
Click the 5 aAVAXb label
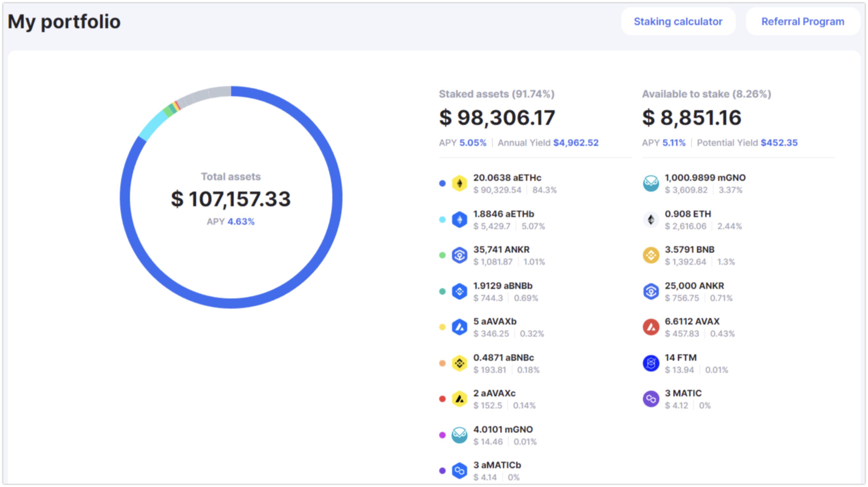[x=495, y=321]
